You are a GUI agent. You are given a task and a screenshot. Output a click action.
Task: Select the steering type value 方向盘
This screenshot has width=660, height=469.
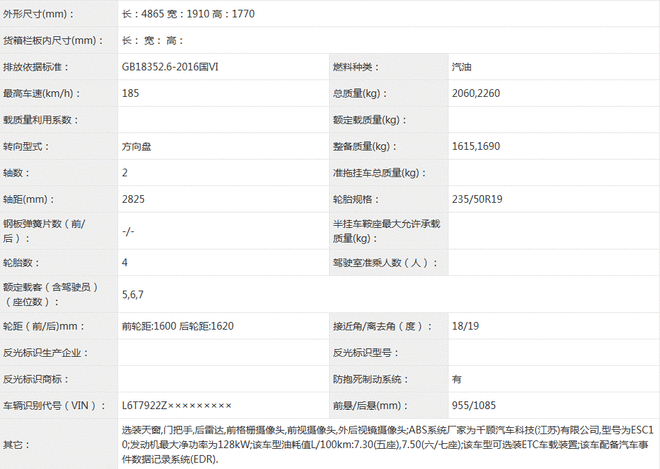click(x=139, y=146)
